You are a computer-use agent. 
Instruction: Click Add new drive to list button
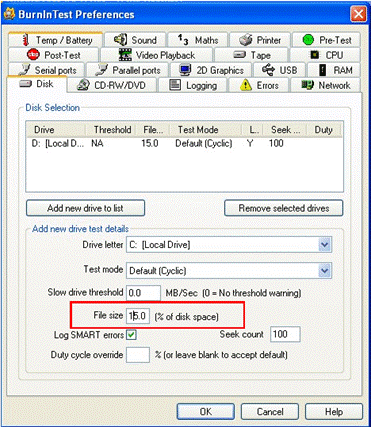click(85, 208)
